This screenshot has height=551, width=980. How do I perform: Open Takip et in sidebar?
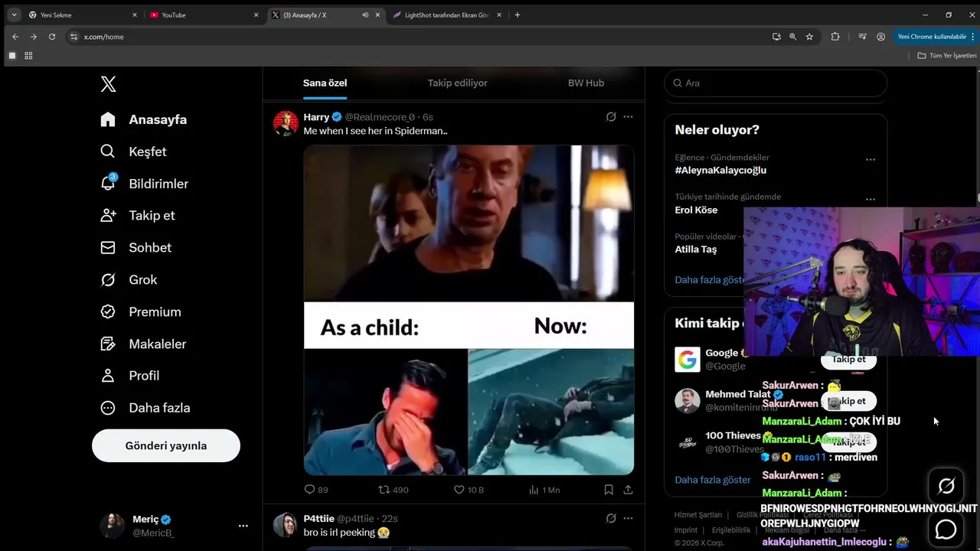(138, 215)
